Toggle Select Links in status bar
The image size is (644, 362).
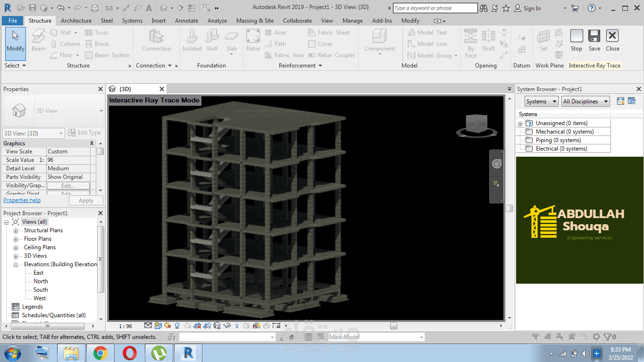535,337
